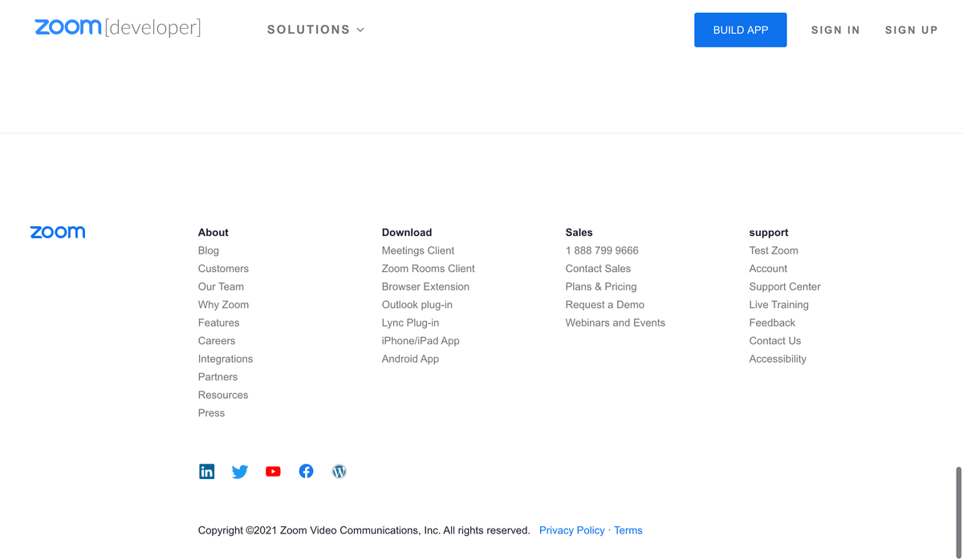
Task: Open the Why Zoom link
Action: click(x=223, y=305)
